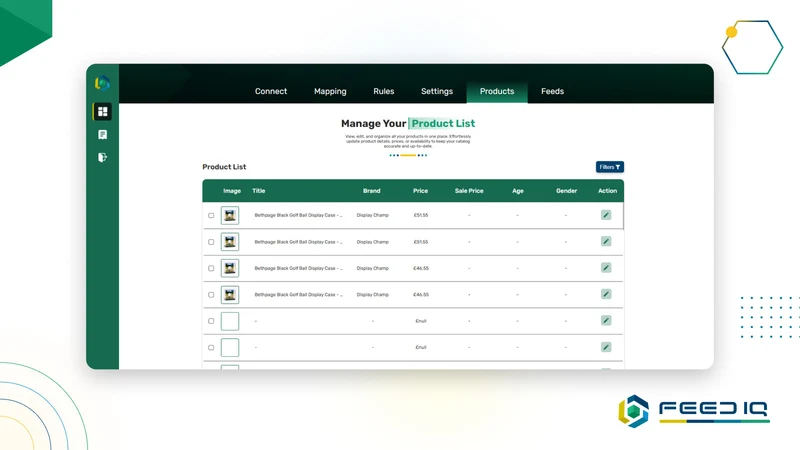Click the empty image box in fifth row
This screenshot has width=800, height=450.
(230, 321)
